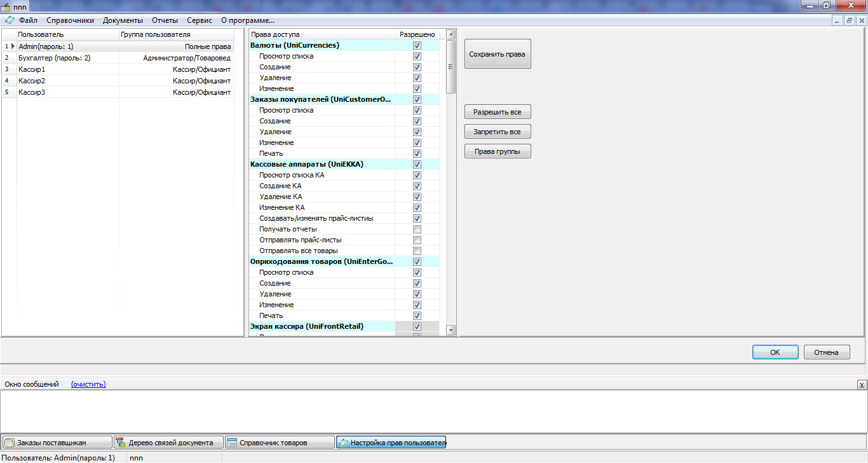Open the Файл menu
The width and height of the screenshot is (868, 463).
[x=28, y=20]
